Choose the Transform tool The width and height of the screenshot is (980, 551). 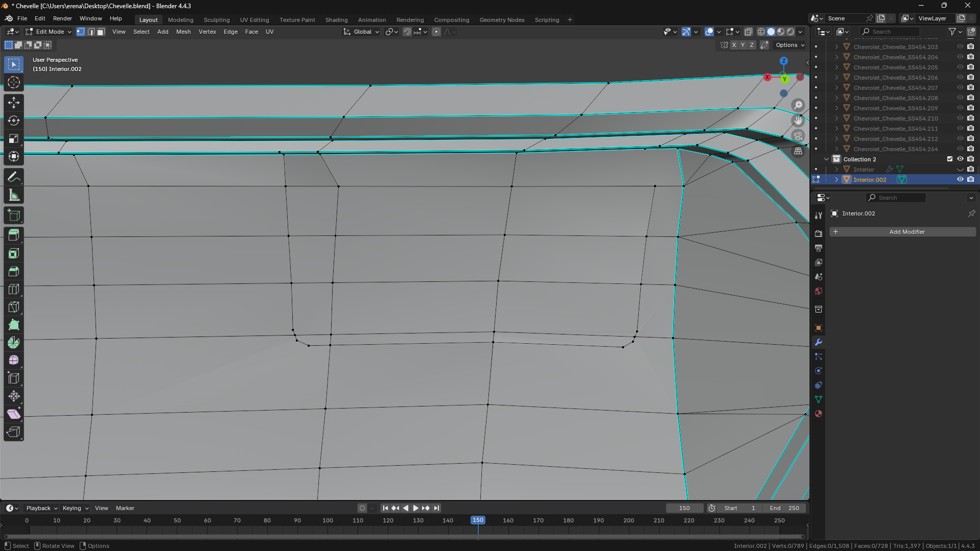[x=14, y=156]
